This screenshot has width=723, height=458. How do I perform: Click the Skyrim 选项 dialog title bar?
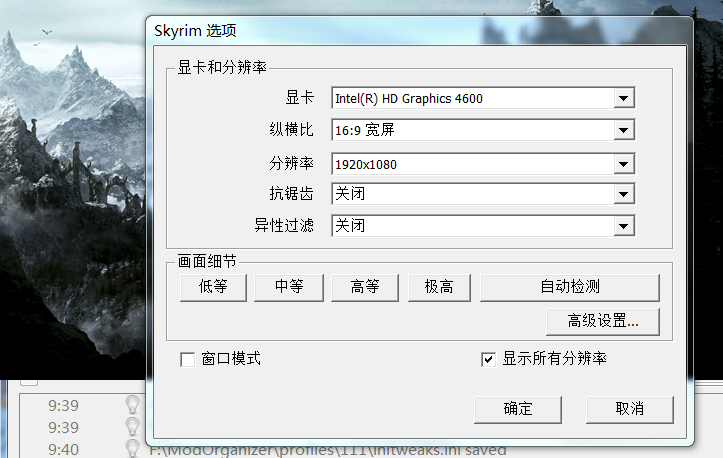tap(420, 30)
